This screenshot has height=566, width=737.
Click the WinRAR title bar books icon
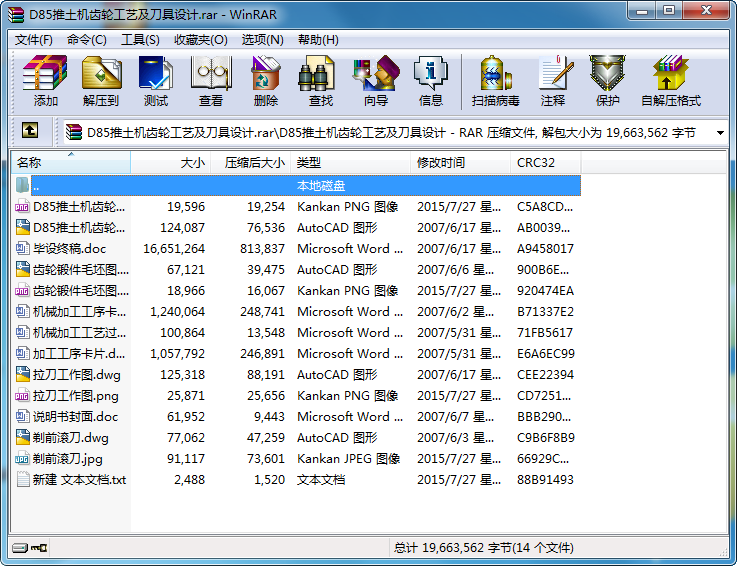click(x=16, y=15)
